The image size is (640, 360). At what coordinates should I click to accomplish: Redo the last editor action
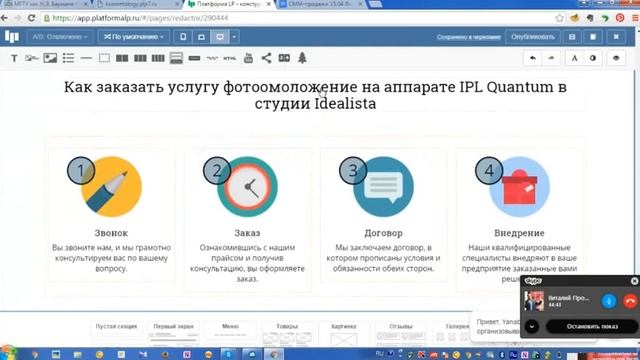coord(551,58)
